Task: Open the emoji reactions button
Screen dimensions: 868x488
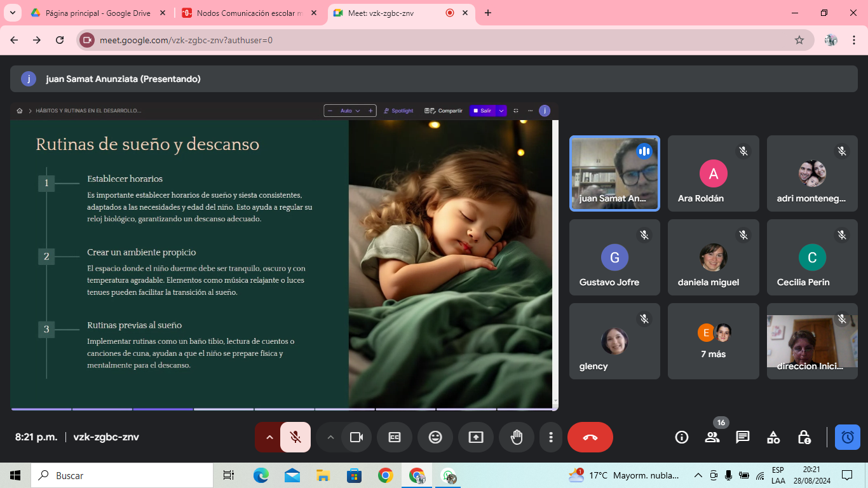Action: coord(435,437)
